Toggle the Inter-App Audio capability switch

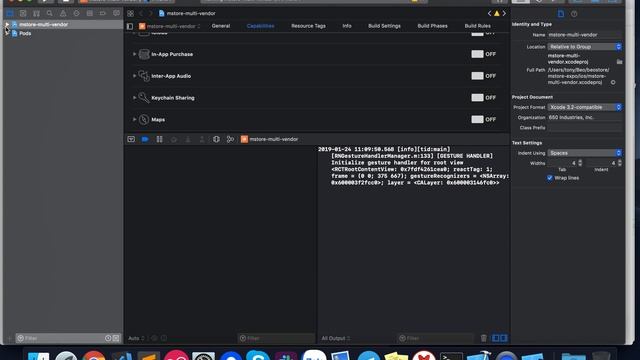(477, 76)
